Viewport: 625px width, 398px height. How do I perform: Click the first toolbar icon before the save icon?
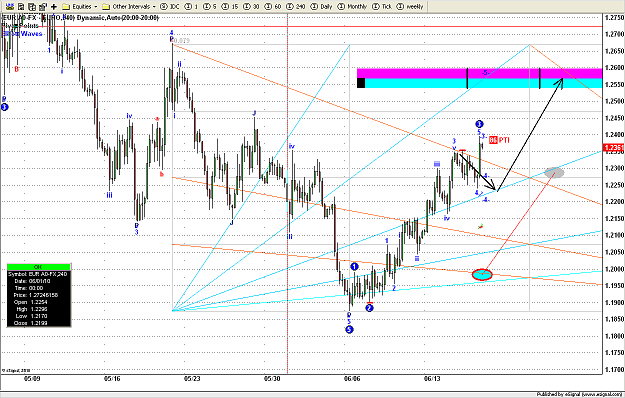11,6
